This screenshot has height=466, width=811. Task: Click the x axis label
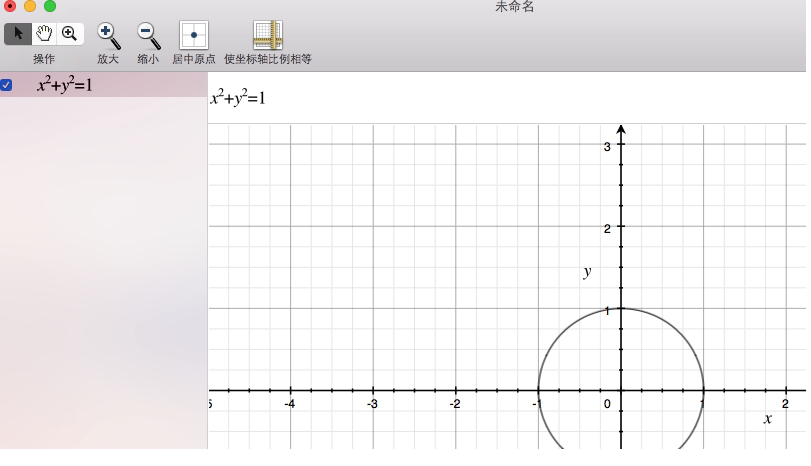[x=768, y=418]
